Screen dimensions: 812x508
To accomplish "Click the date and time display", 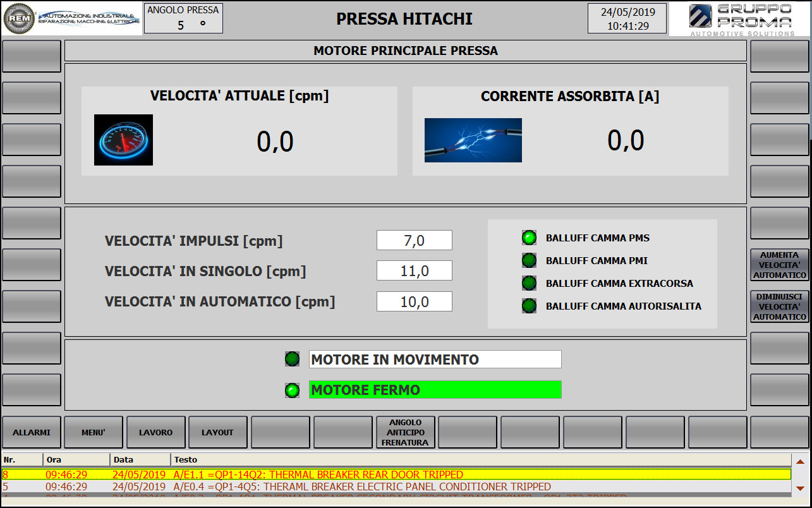I will click(x=627, y=18).
